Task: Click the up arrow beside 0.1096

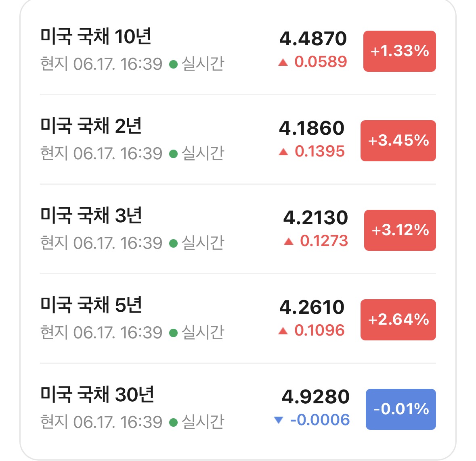Action: 283,331
